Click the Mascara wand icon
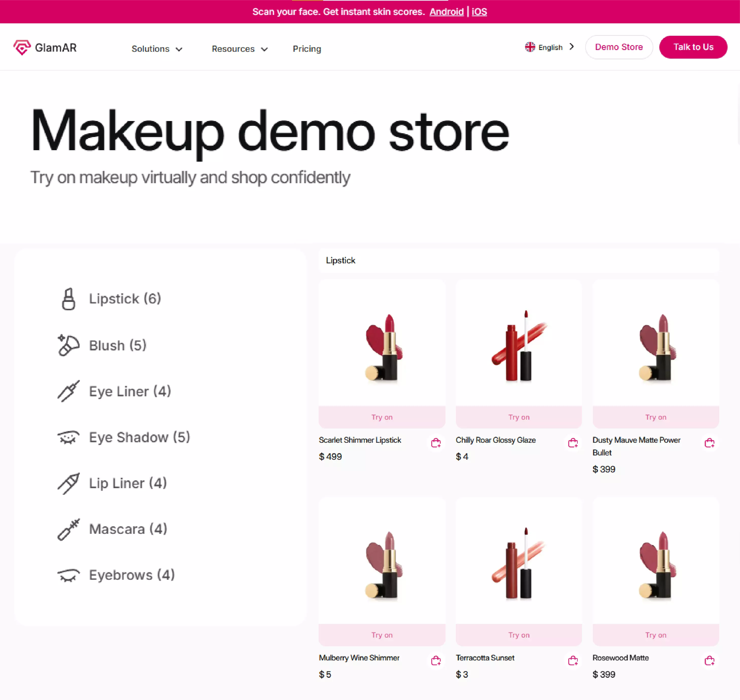 (x=68, y=529)
